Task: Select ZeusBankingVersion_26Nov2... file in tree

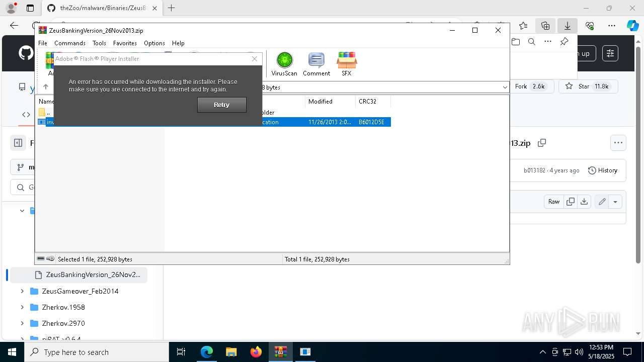Action: pos(79,275)
